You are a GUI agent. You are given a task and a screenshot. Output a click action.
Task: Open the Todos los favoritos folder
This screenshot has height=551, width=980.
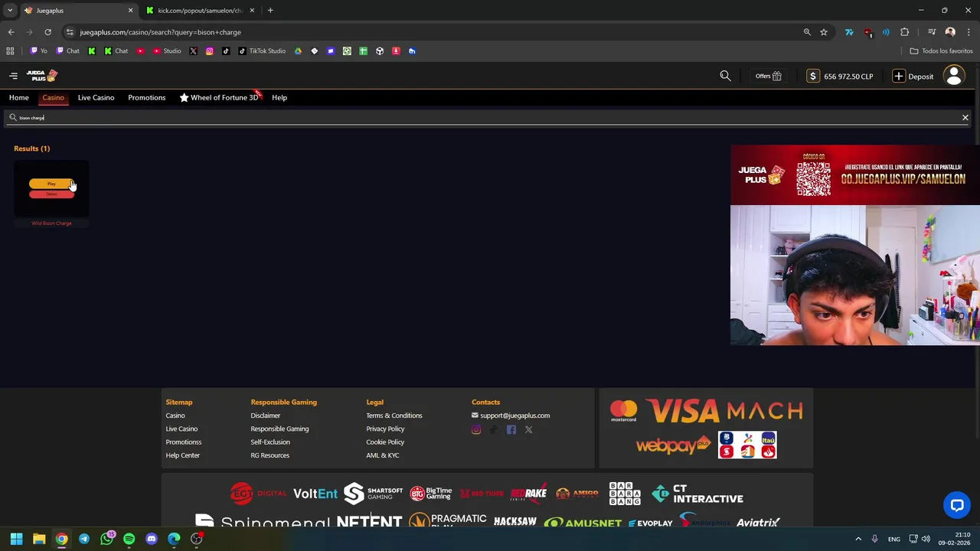pos(941,51)
